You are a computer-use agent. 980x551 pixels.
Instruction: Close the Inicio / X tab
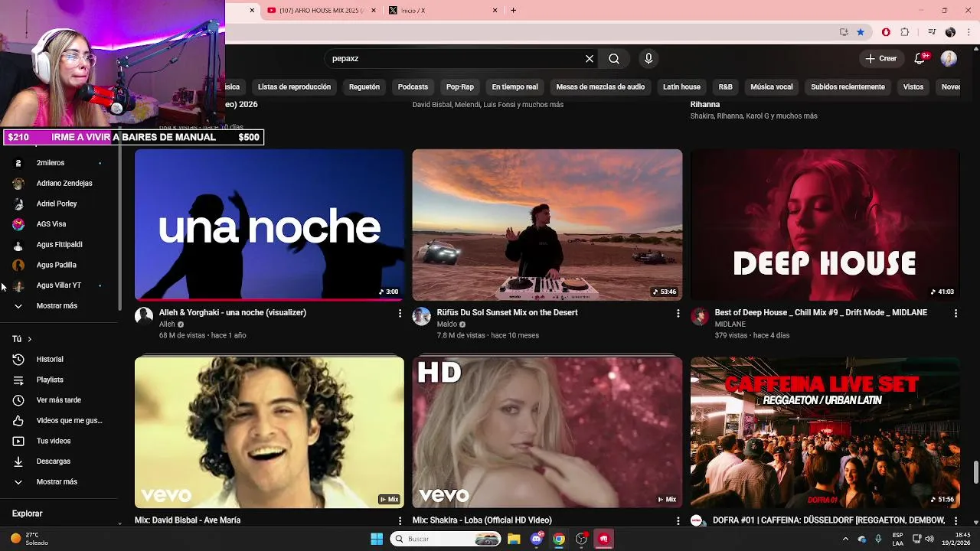click(x=495, y=10)
